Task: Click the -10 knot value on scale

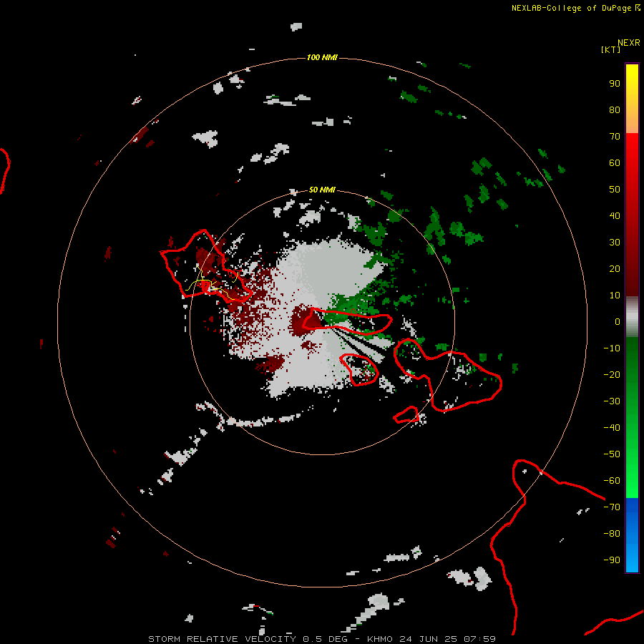Action: click(x=612, y=348)
